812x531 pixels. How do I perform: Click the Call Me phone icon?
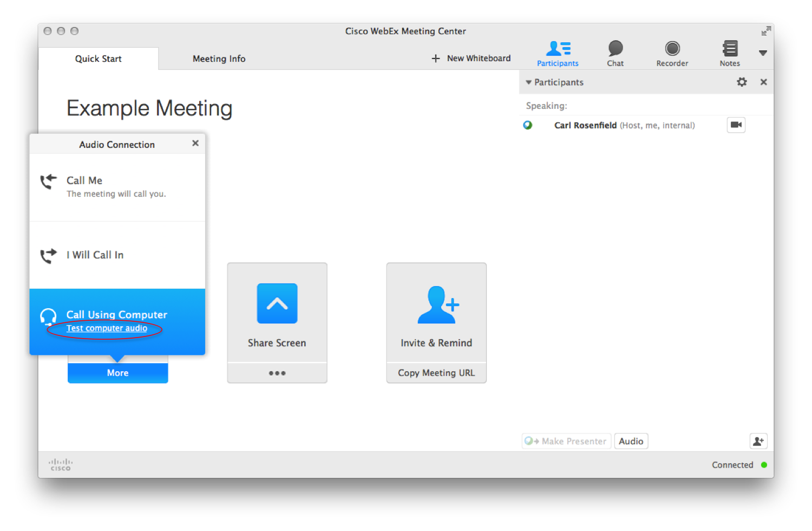click(x=48, y=182)
